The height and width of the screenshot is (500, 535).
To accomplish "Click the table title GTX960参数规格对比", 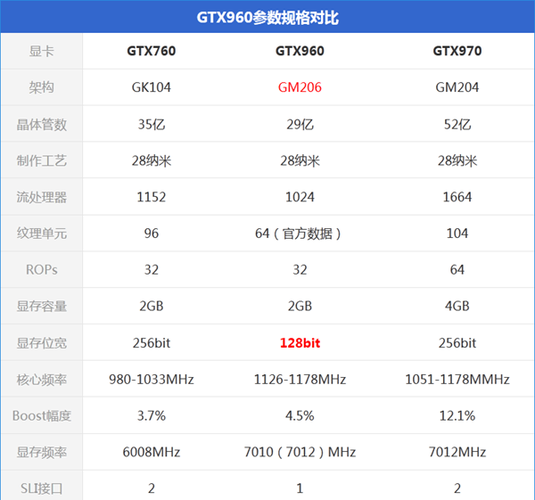I will (268, 17).
